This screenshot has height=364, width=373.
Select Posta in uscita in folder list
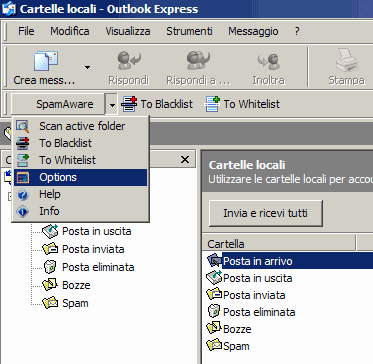point(258,278)
